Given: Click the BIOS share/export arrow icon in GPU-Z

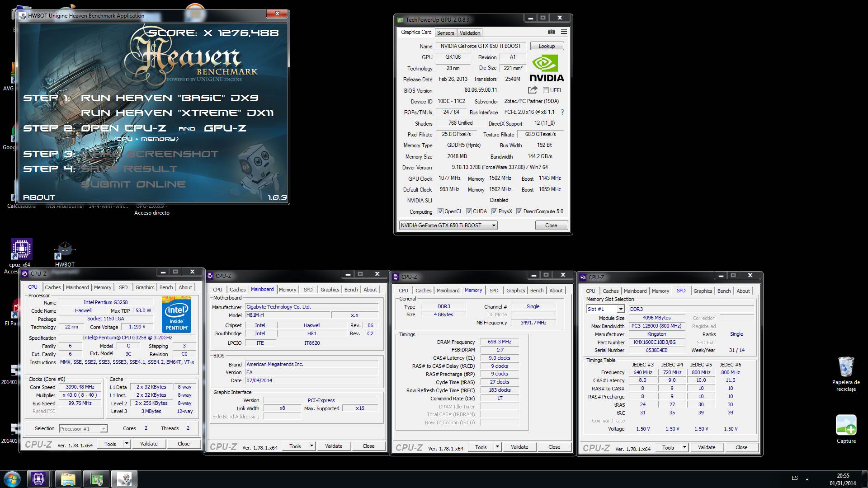Looking at the screenshot, I should click(x=533, y=90).
